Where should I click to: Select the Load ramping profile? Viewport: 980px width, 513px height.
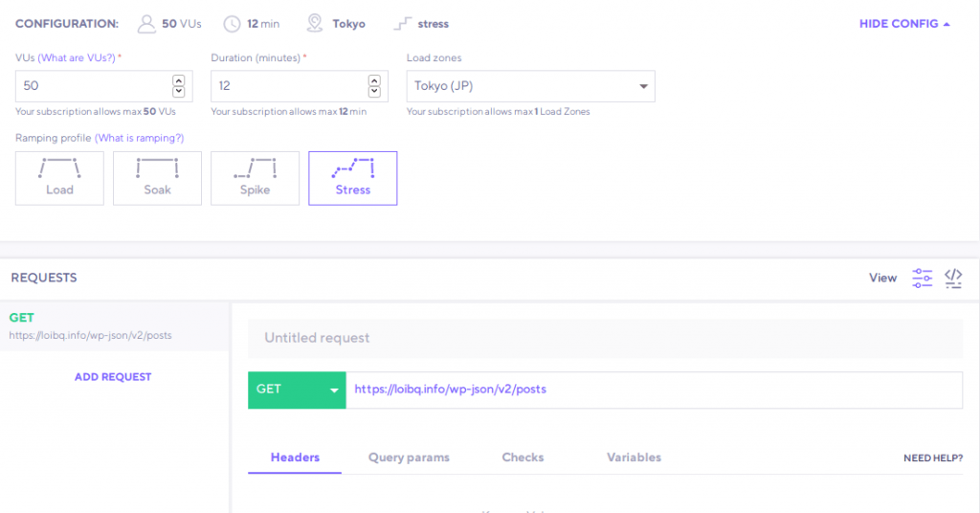[x=59, y=178]
